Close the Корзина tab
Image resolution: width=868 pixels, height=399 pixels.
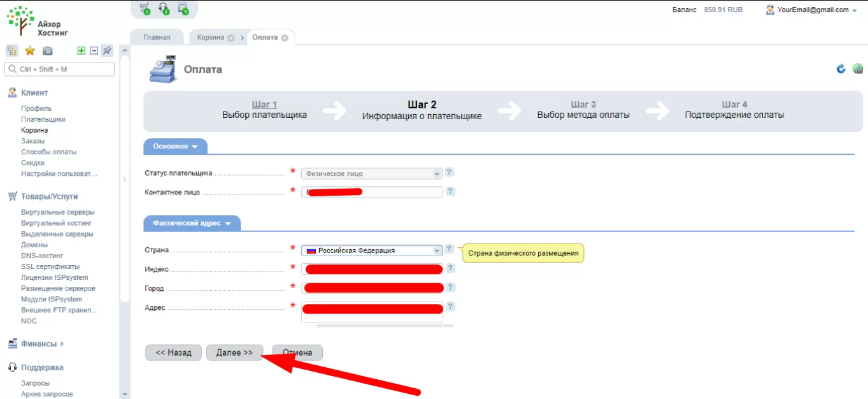click(x=231, y=38)
